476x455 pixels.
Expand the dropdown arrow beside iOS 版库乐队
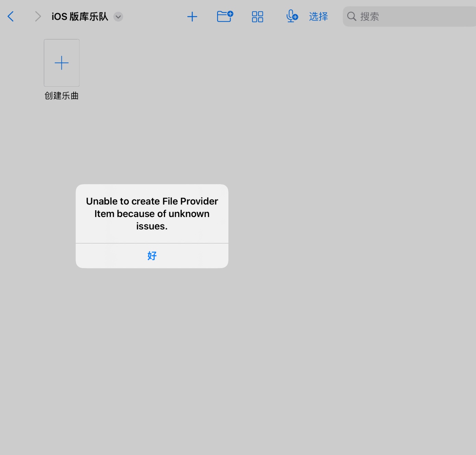pos(118,17)
